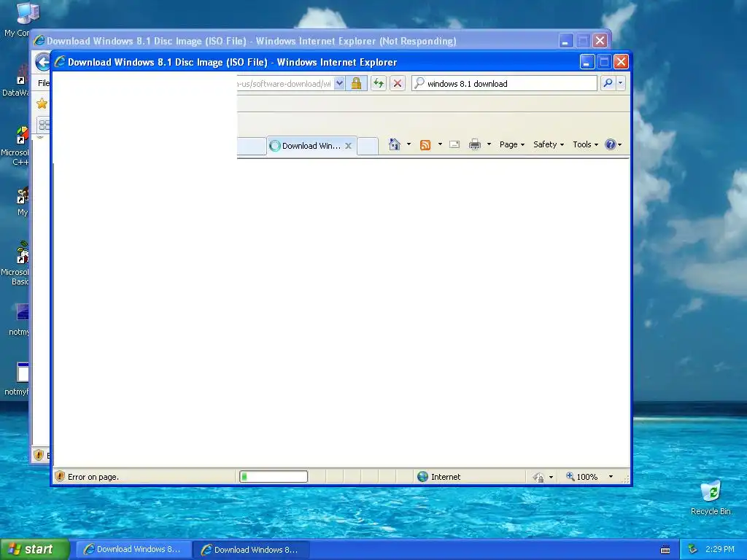This screenshot has height=560, width=747.
Task: Switch to second 'Download Windows 8...' taskbar button
Action: 251,550
